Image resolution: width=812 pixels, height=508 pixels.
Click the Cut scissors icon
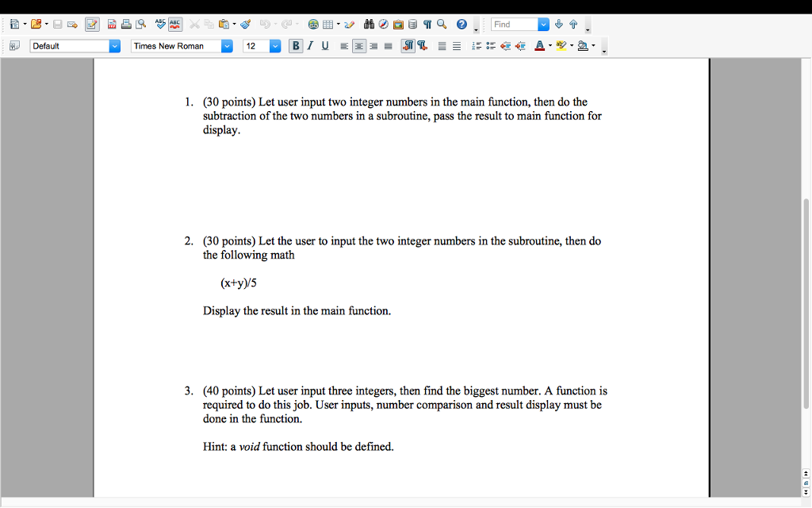click(x=194, y=25)
